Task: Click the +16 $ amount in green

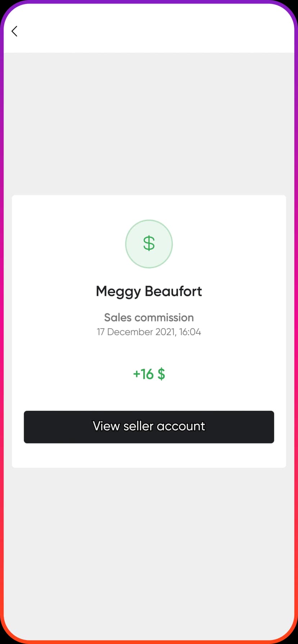Action: click(149, 374)
